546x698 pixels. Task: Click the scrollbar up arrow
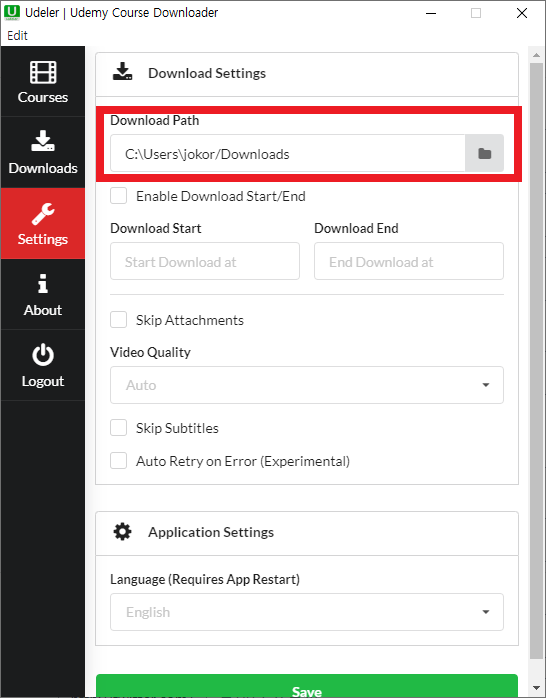pyautogui.click(x=536, y=55)
